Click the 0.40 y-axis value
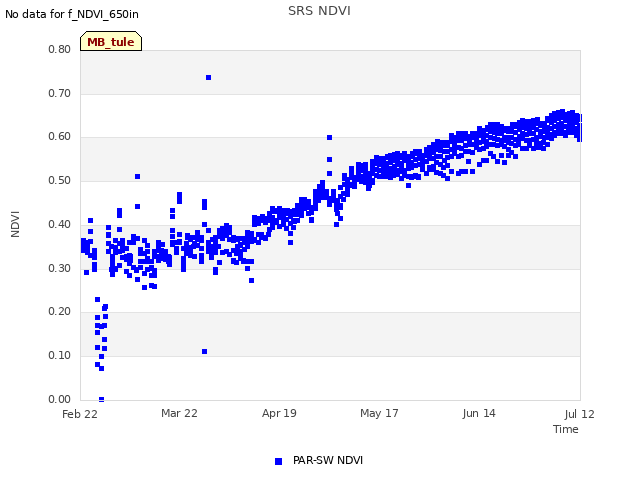The width and height of the screenshot is (640, 480). [60, 224]
